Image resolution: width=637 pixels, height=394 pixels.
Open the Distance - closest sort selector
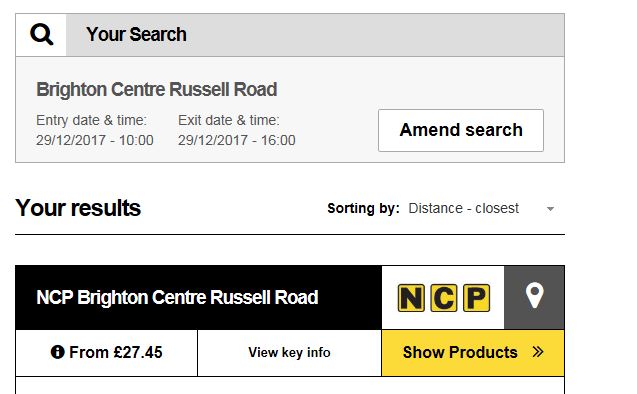tap(481, 208)
